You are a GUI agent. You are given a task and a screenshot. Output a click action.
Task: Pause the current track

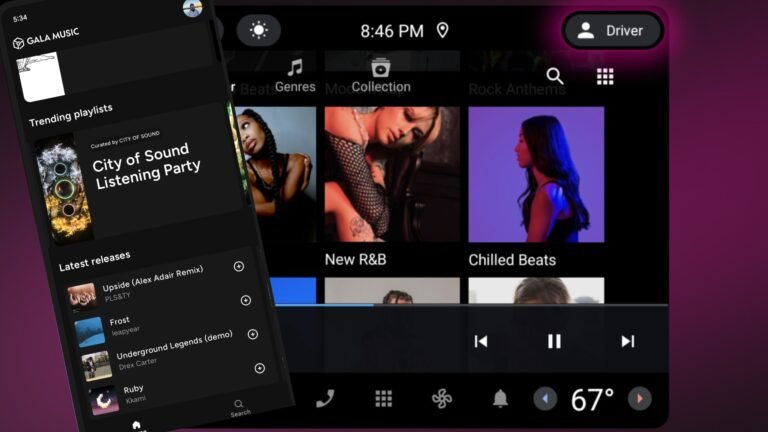click(554, 341)
